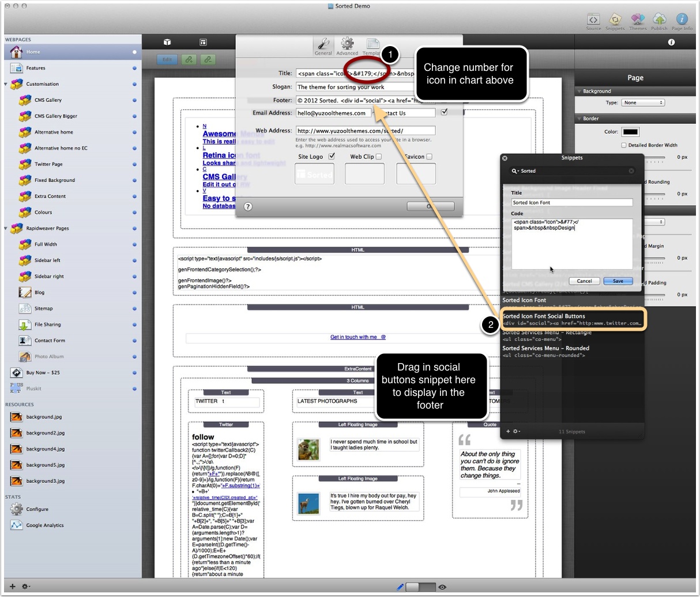Screen dimensions: 700x597
Task: Click the Configure gear icon under Stats
Action: 16,509
